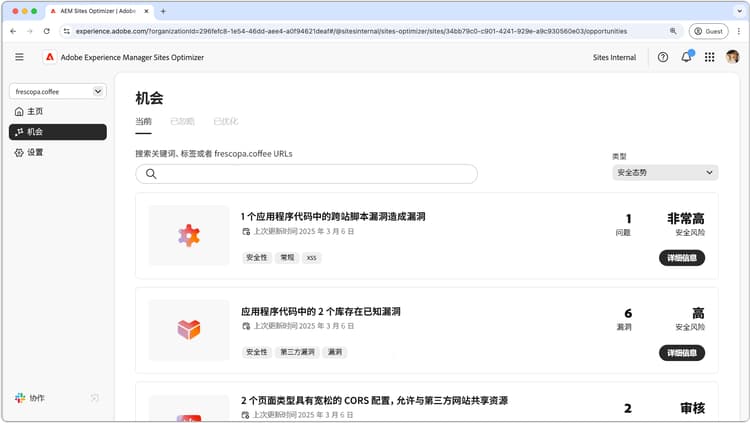Viewport: 750px width, 423px height.
Task: Click the site info icon in the address bar
Action: (66, 31)
